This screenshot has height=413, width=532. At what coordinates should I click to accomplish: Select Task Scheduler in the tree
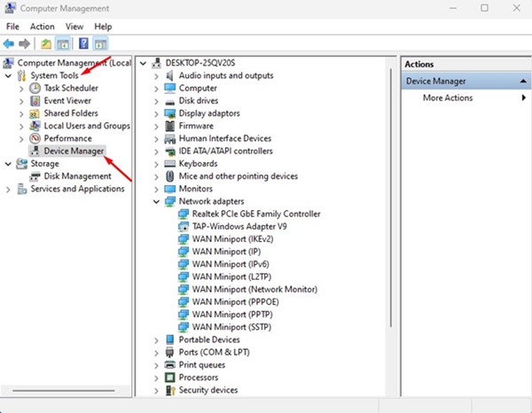tap(70, 89)
